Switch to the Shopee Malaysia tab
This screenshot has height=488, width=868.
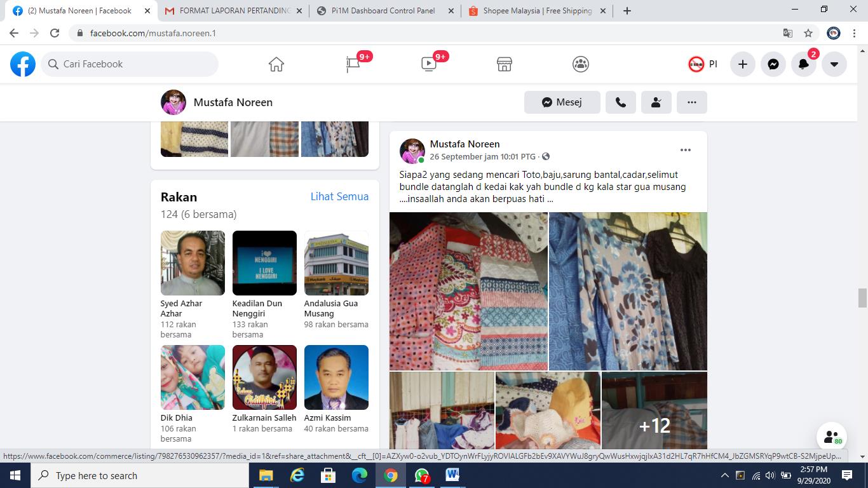pos(538,11)
